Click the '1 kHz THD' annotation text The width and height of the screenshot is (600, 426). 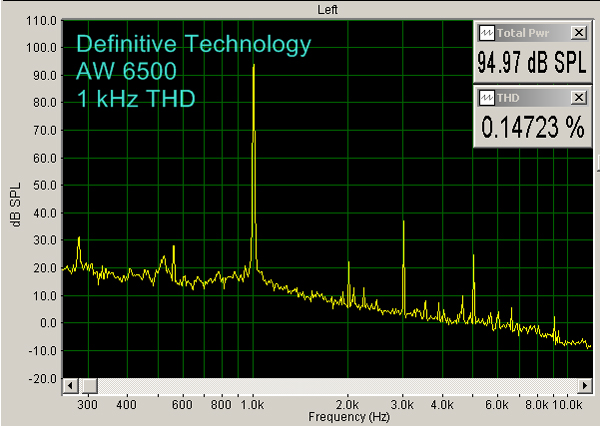(x=136, y=99)
